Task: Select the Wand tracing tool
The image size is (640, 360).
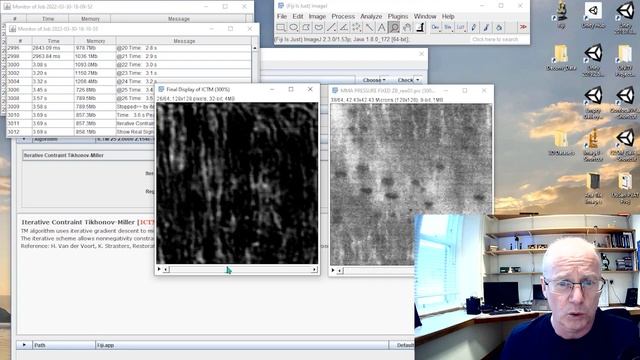Action: (369, 27)
